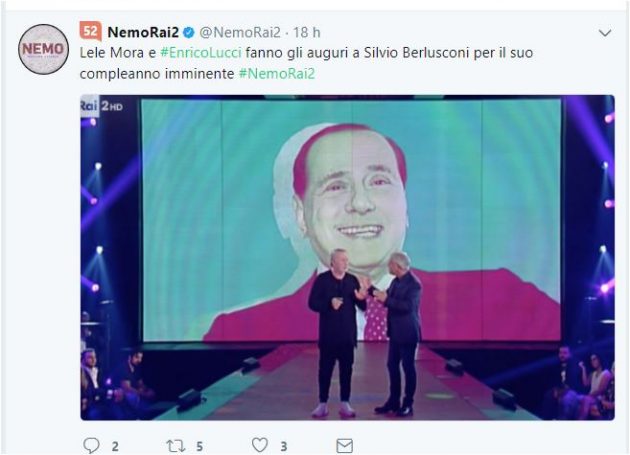This screenshot has height=455, width=630.
Task: Click the orange 52 badge
Action: coord(90,32)
